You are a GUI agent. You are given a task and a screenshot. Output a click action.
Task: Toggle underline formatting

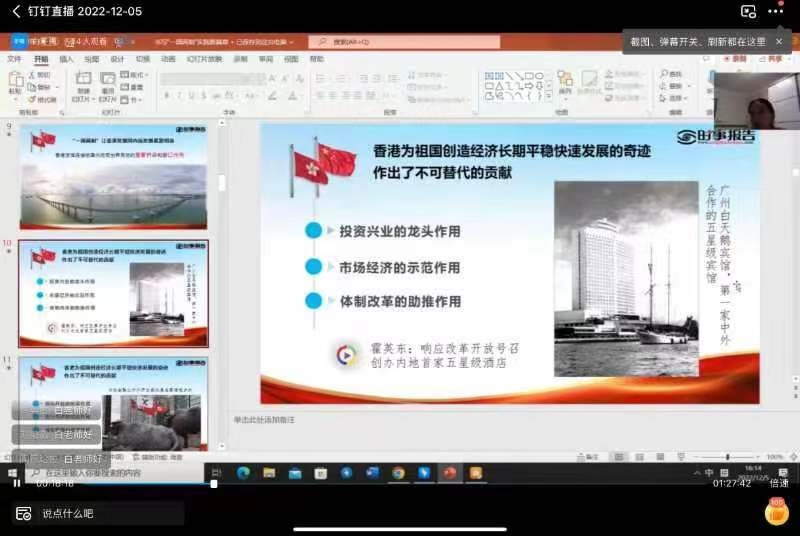(191, 95)
